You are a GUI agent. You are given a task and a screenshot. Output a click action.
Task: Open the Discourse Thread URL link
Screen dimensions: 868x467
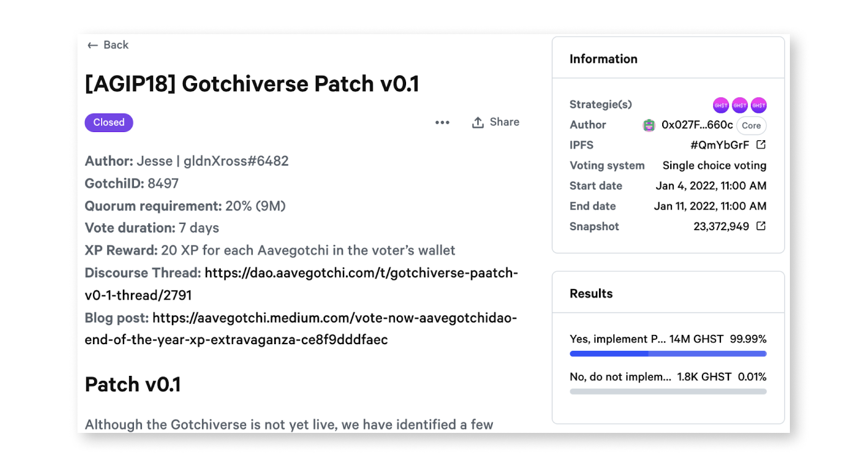pyautogui.click(x=301, y=284)
